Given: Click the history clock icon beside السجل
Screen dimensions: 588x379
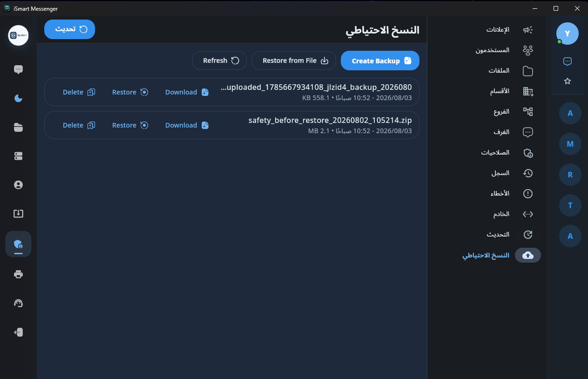Looking at the screenshot, I should click(528, 173).
